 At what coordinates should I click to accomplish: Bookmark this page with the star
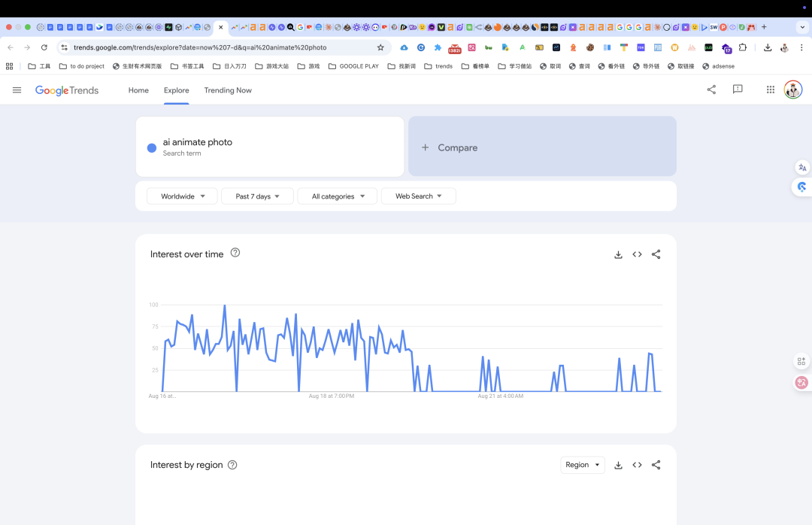(380, 47)
